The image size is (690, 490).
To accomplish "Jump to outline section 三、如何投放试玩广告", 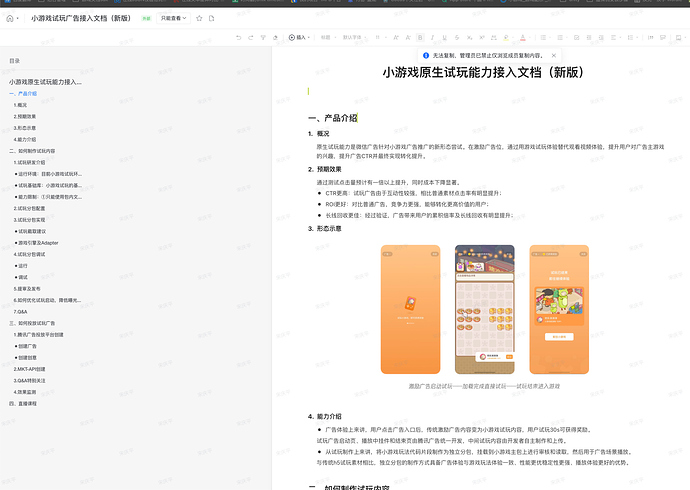I will click(32, 323).
